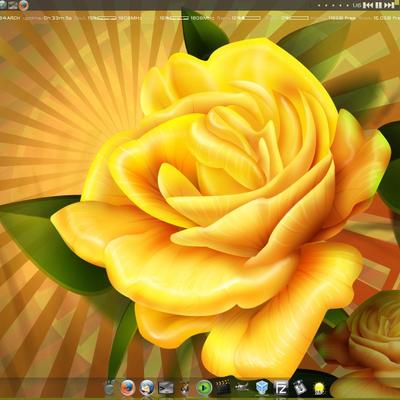Click the Firefox icon in top panel
This screenshot has width=400, height=400.
[24, 5]
